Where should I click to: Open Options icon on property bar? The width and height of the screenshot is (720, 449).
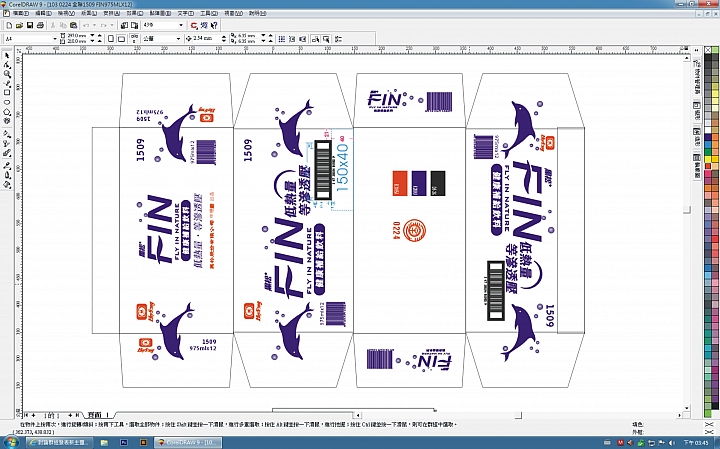(338, 39)
